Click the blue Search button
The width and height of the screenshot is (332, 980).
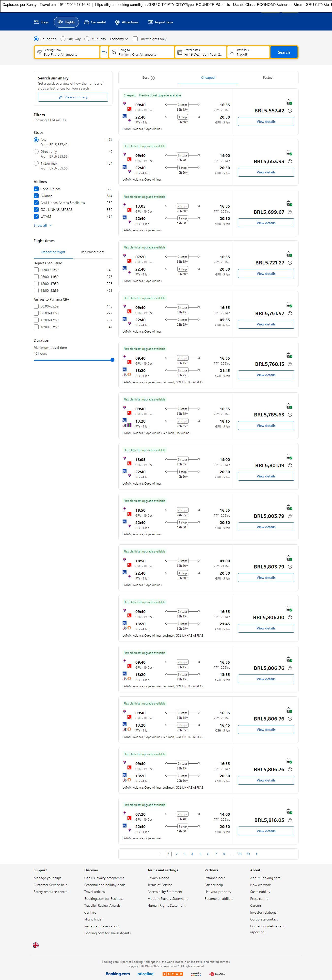click(x=284, y=52)
